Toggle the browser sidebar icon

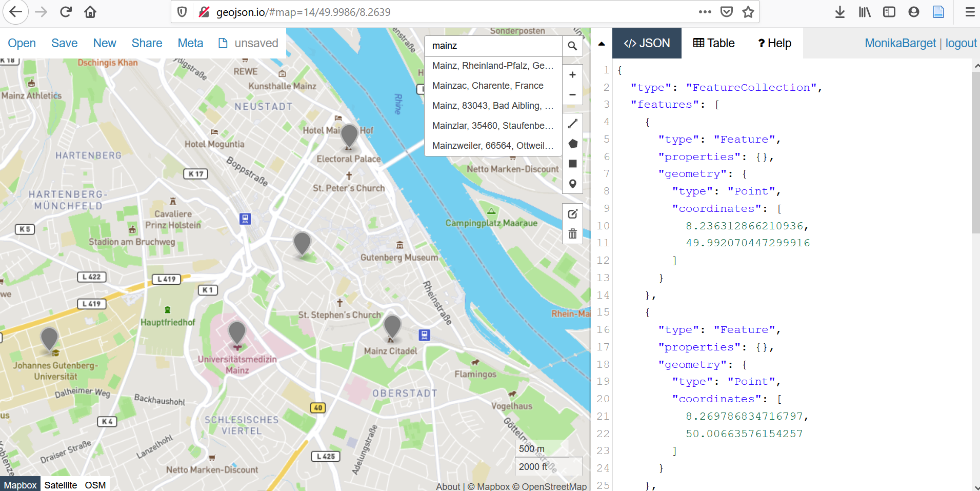click(x=889, y=12)
